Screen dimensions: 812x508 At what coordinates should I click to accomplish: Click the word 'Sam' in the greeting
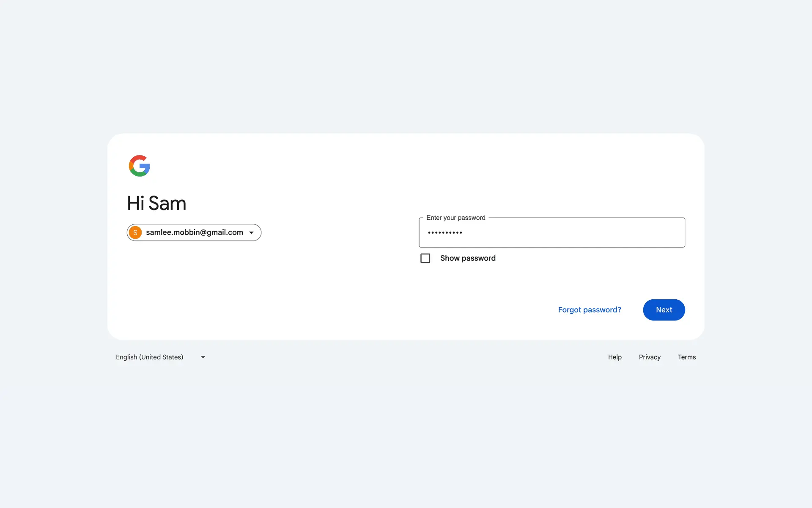(x=167, y=203)
